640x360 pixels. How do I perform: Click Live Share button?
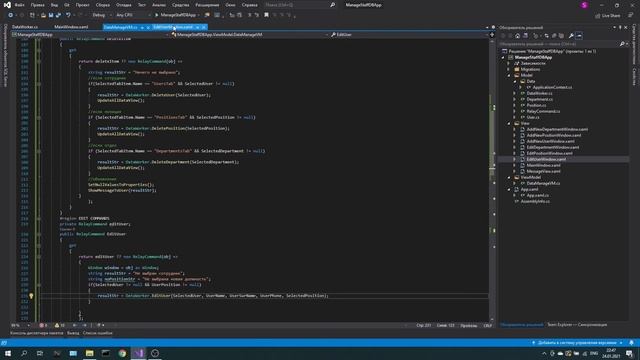coord(607,16)
